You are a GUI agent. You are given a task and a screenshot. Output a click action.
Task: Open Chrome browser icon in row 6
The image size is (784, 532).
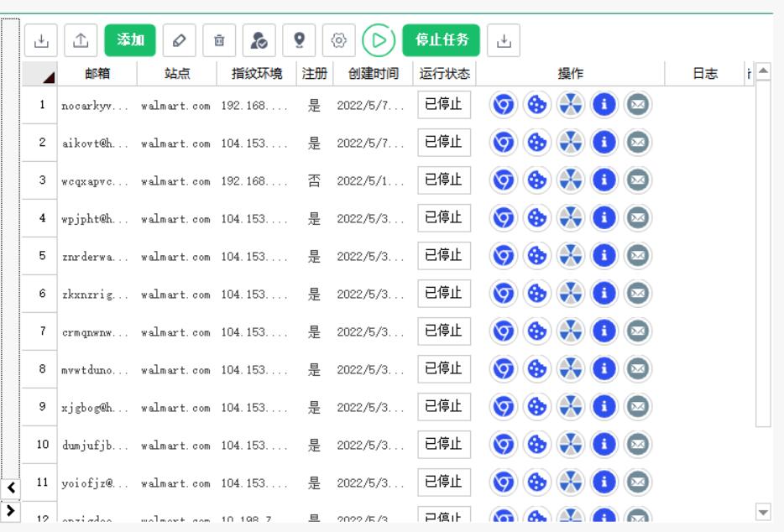[x=503, y=294]
